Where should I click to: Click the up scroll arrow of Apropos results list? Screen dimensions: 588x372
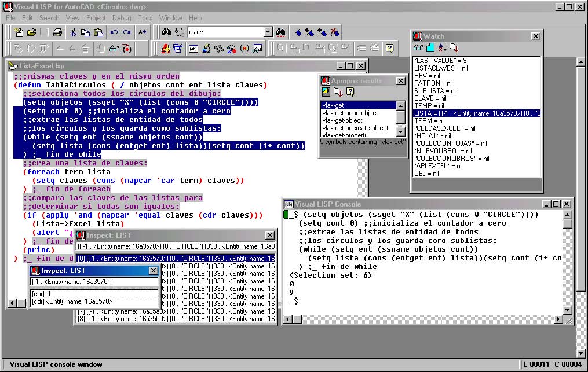coord(400,106)
